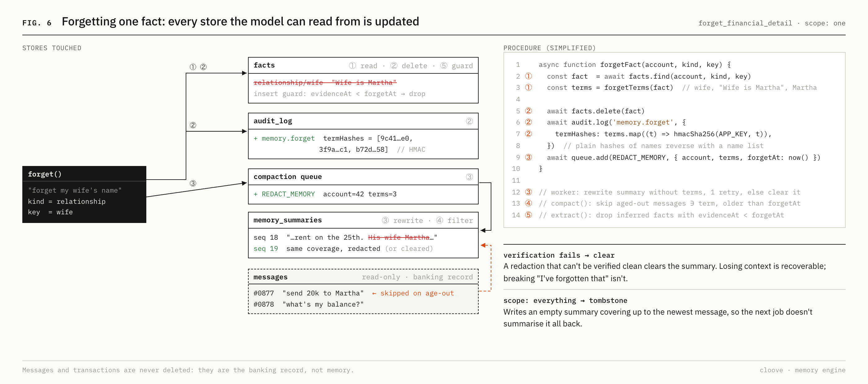Click the "read-only · banking record" label
Image resolution: width=868 pixels, height=384 pixels.
417,277
